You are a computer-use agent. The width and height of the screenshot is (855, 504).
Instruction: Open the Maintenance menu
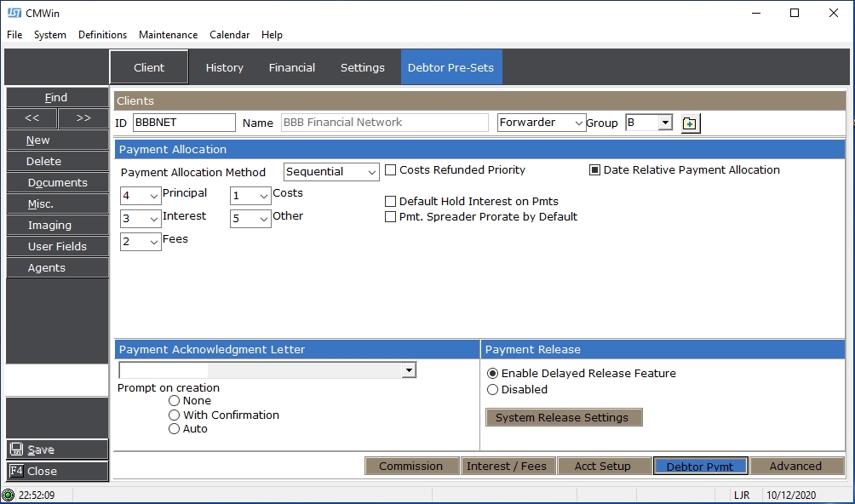(168, 35)
